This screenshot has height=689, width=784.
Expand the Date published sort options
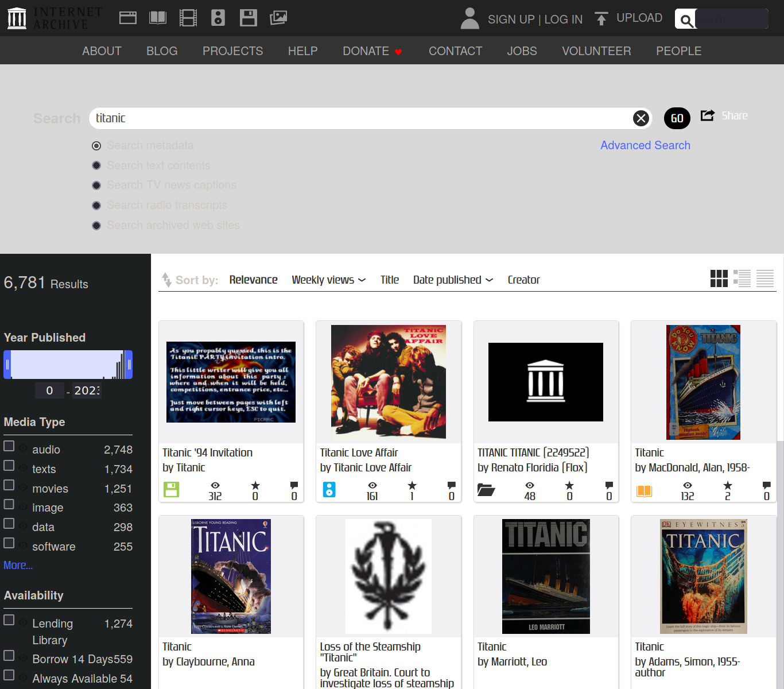tap(453, 280)
